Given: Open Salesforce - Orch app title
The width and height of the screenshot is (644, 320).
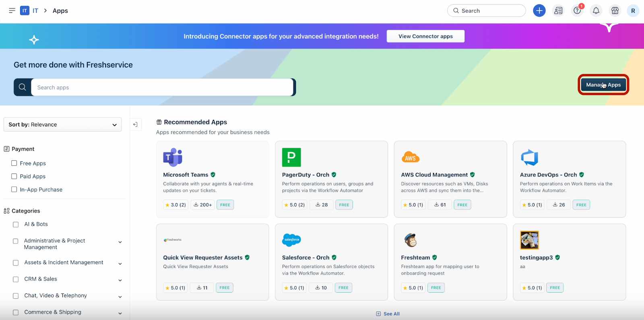Looking at the screenshot, I should 305,258.
